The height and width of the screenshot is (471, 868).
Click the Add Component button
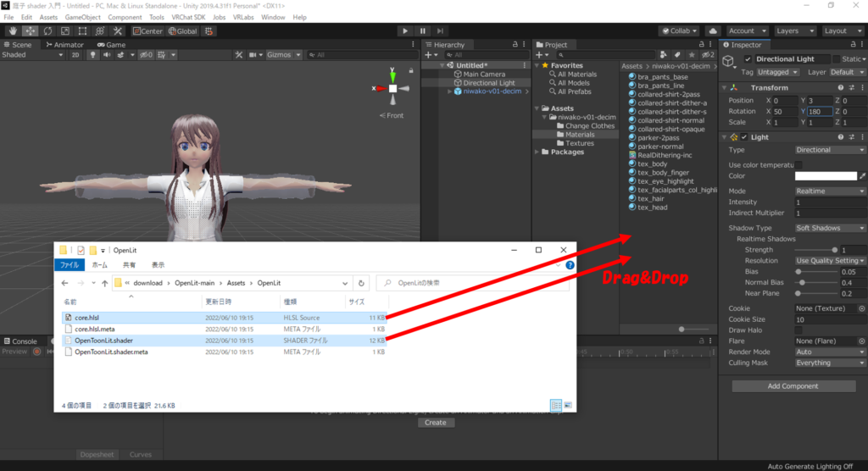tap(793, 386)
